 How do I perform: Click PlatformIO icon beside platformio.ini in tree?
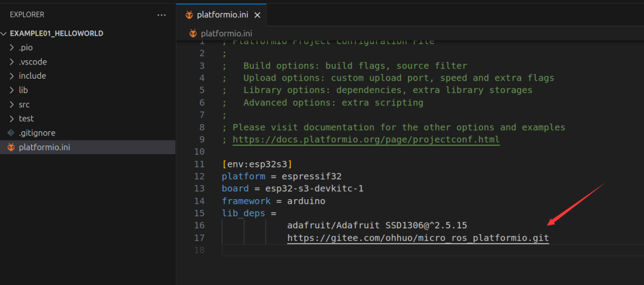(11, 147)
